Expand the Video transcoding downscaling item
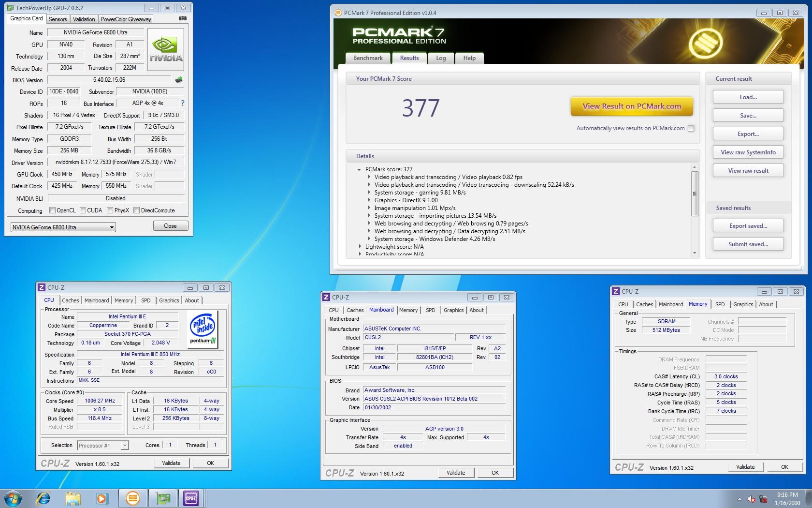Screen dimensions: 812x508 (x=369, y=185)
